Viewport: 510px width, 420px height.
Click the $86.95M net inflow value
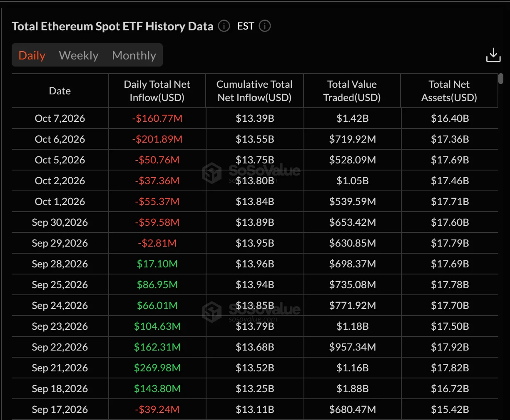(157, 285)
